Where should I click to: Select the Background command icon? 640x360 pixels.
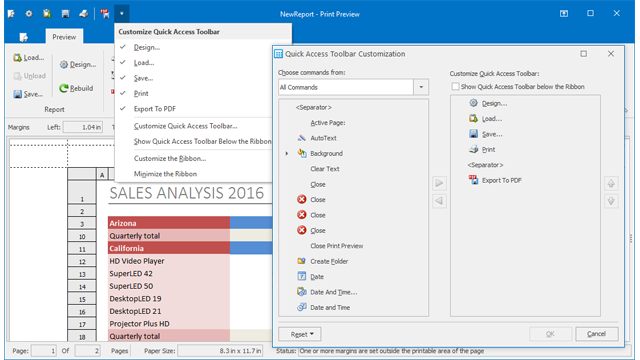302,153
